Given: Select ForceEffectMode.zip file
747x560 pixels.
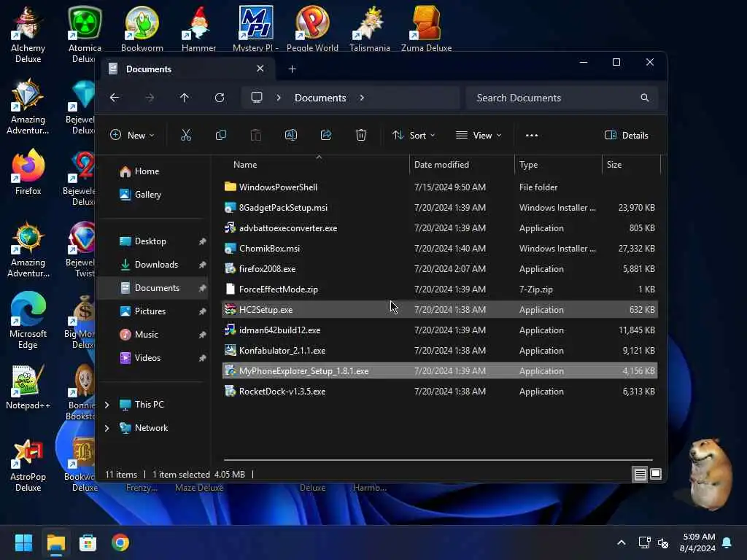Looking at the screenshot, I should point(440,289).
